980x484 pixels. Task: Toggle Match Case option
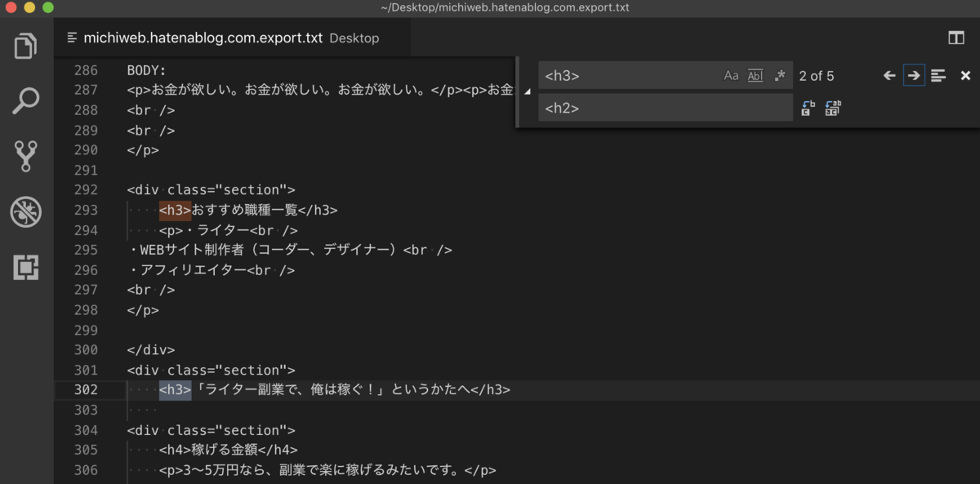[731, 76]
